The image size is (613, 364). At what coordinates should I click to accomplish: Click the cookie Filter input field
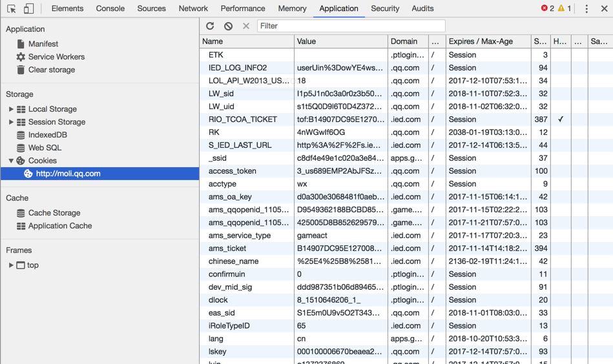point(351,26)
